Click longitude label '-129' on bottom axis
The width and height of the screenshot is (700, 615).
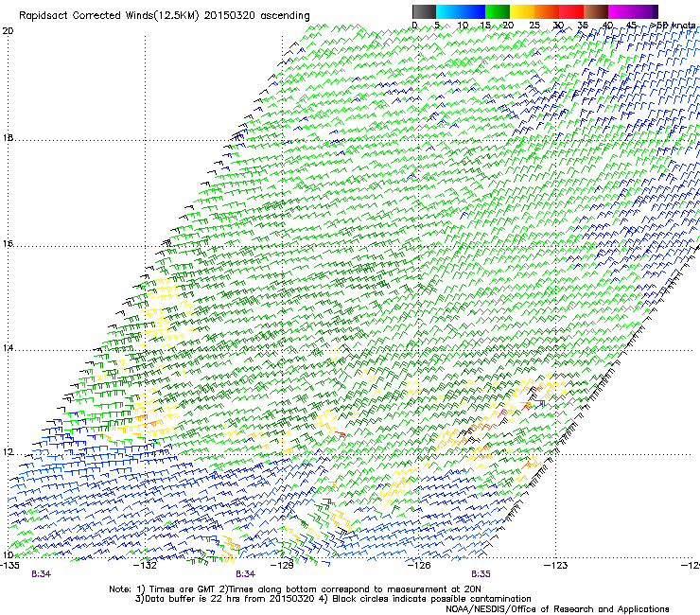tap(283, 566)
